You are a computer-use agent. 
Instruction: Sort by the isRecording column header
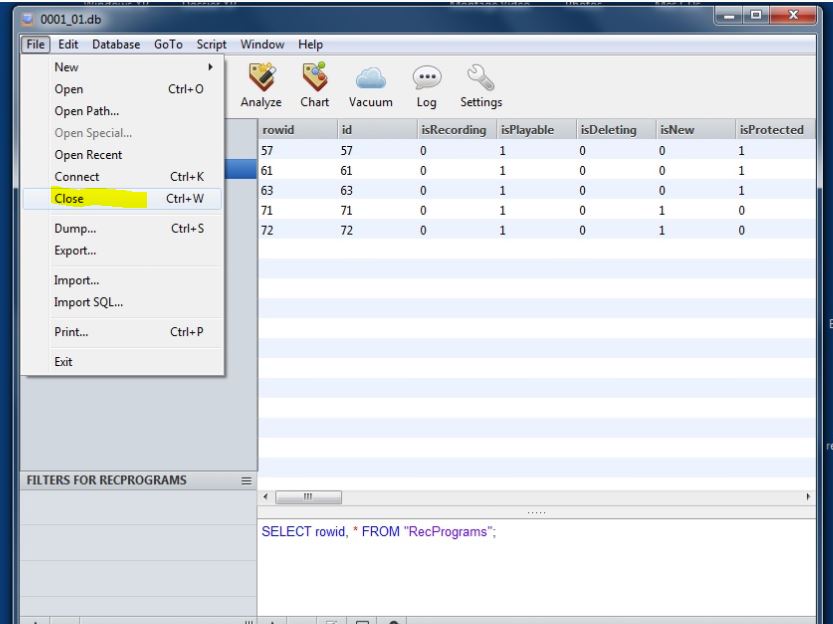coord(451,130)
